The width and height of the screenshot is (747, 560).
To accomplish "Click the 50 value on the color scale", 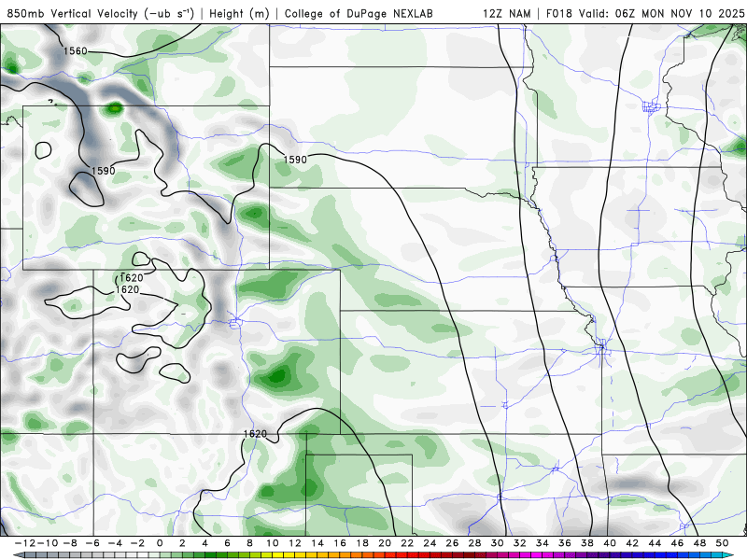I will coord(723,543).
